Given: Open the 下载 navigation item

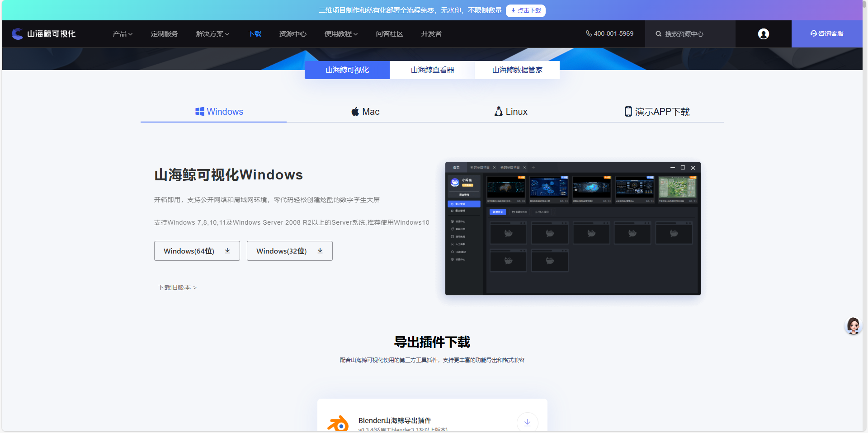Looking at the screenshot, I should pos(255,34).
